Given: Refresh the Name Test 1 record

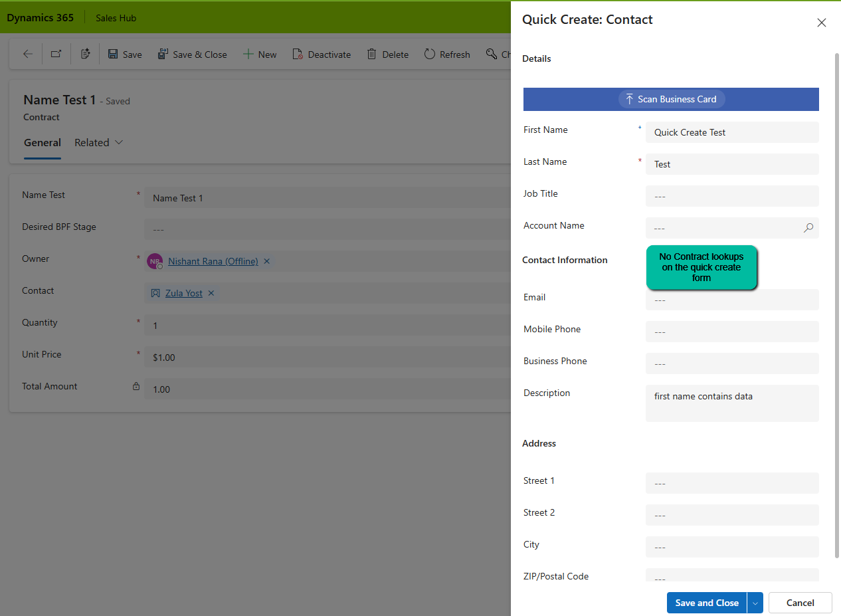Looking at the screenshot, I should click(x=446, y=54).
